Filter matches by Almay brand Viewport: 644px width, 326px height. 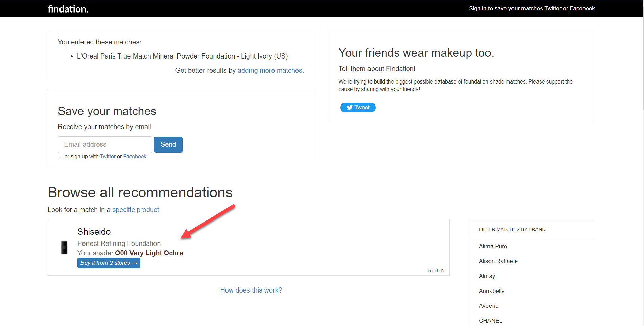coord(487,276)
